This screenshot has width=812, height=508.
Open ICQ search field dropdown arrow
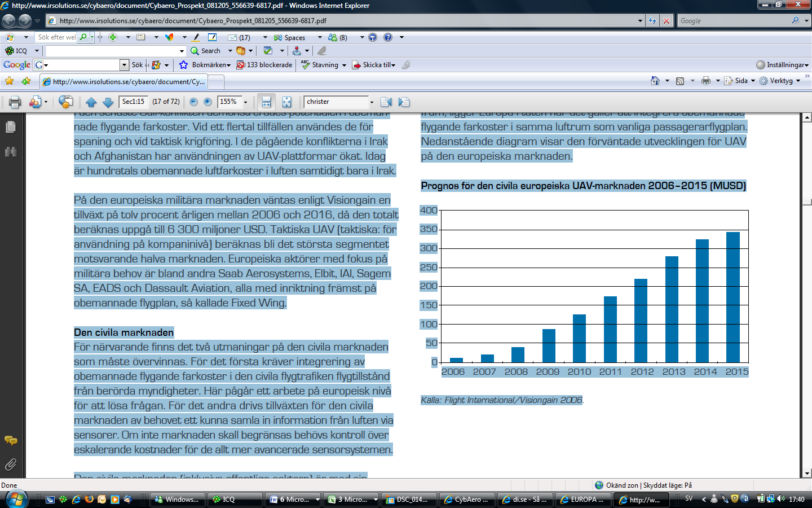182,51
